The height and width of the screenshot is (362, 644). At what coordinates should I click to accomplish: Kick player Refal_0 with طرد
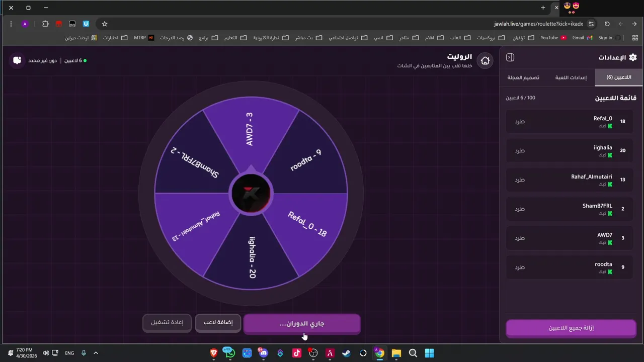[x=520, y=122]
